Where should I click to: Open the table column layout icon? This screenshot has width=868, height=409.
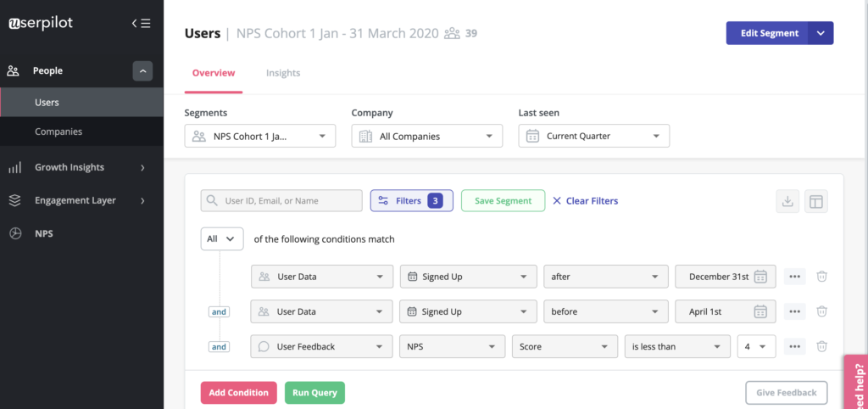click(816, 201)
